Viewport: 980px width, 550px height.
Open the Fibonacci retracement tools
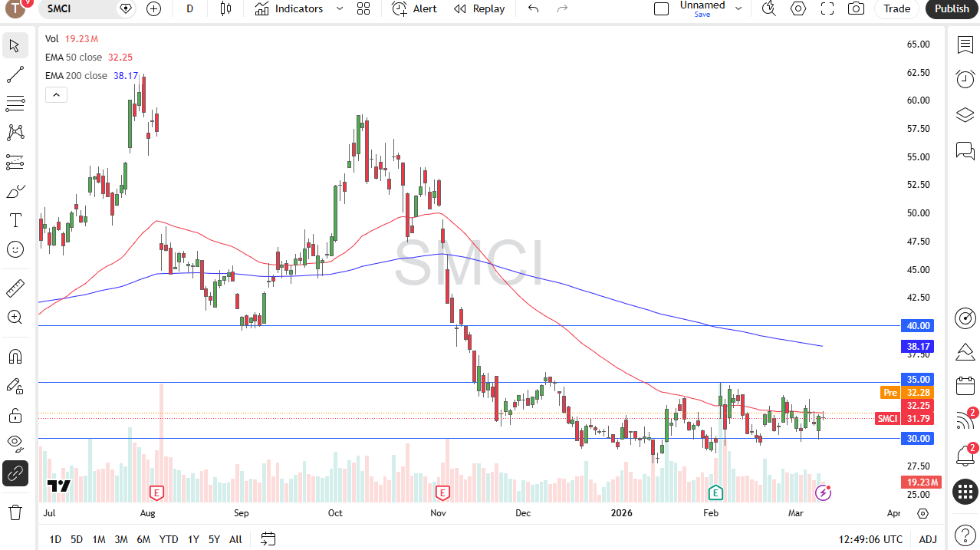(15, 104)
